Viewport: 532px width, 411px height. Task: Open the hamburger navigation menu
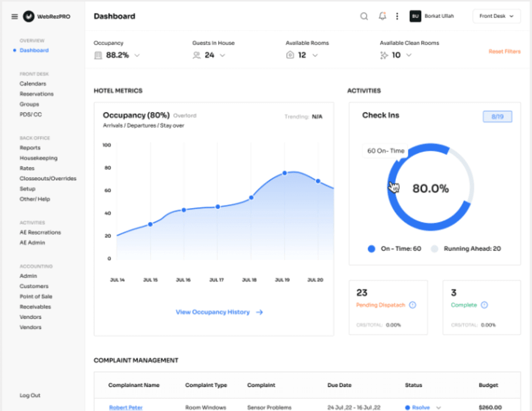pos(14,16)
